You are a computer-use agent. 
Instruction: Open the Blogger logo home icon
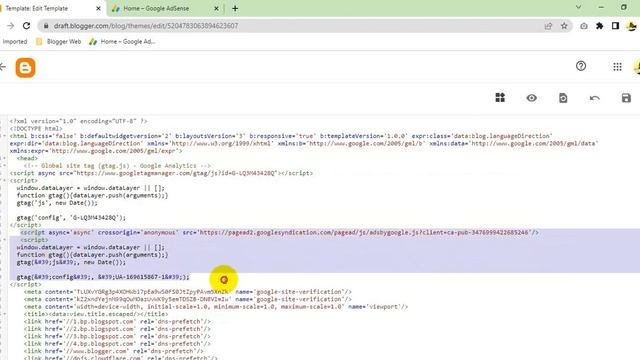point(25,67)
